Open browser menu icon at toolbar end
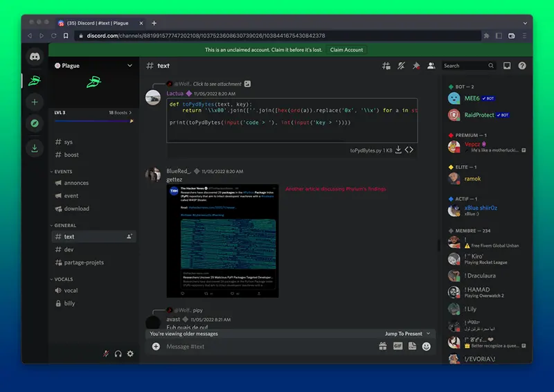554x392 pixels. pyautogui.click(x=524, y=36)
